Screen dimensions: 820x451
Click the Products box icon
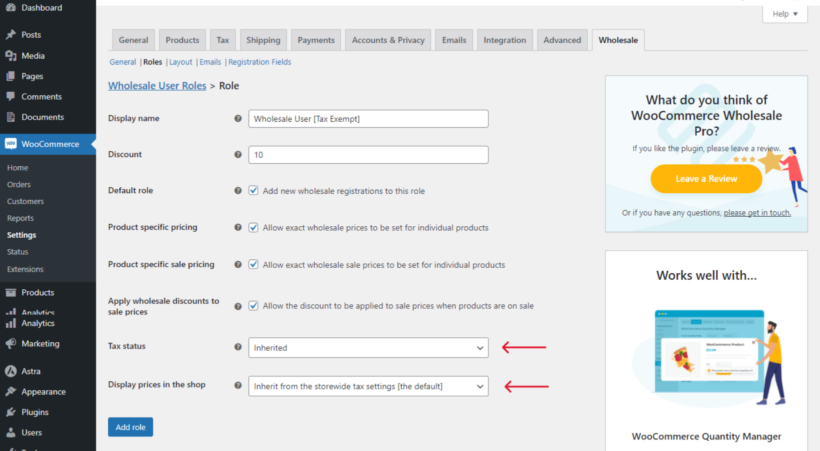(x=10, y=292)
